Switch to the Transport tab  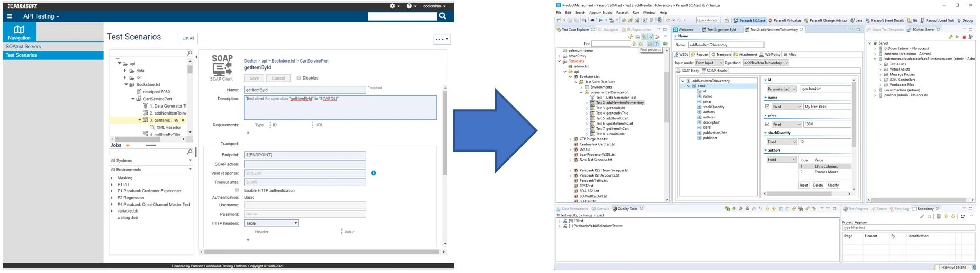coord(721,54)
